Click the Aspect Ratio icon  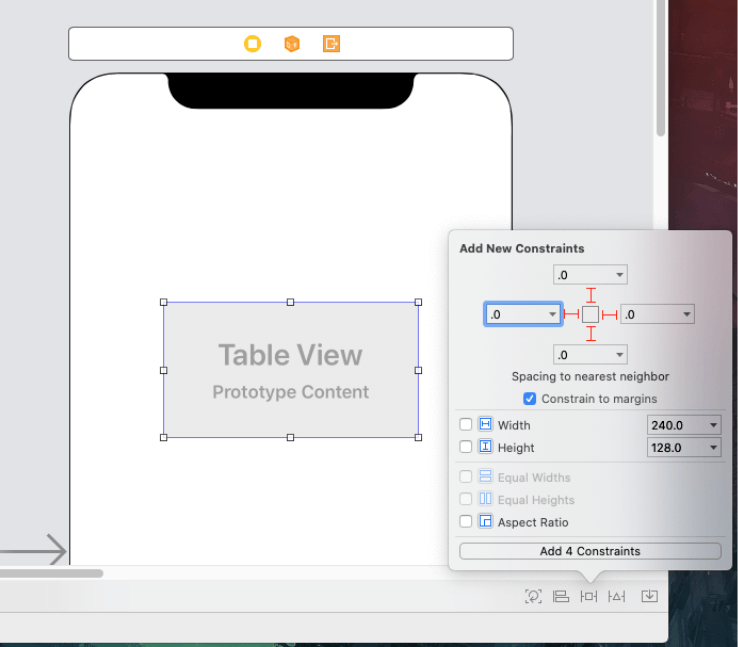(485, 521)
